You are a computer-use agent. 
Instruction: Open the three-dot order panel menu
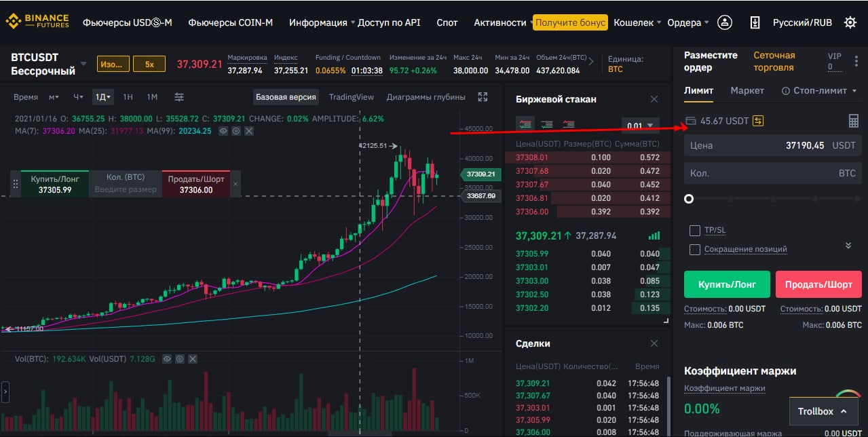click(856, 62)
